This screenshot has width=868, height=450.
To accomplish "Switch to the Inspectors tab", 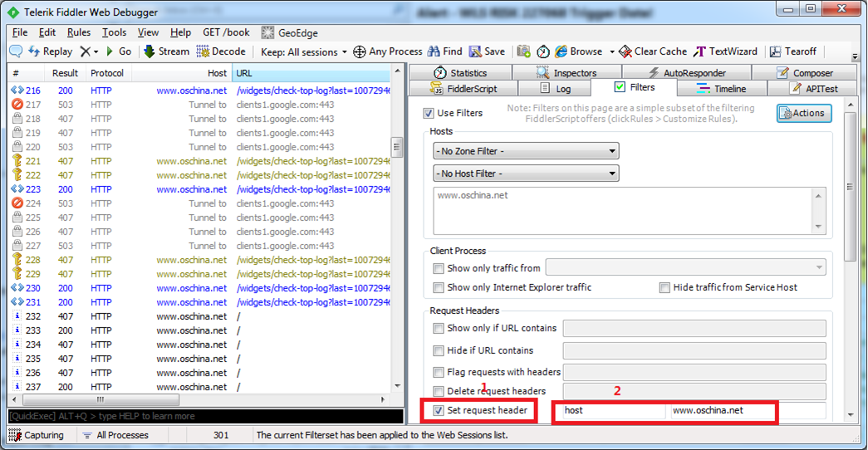I will [566, 72].
